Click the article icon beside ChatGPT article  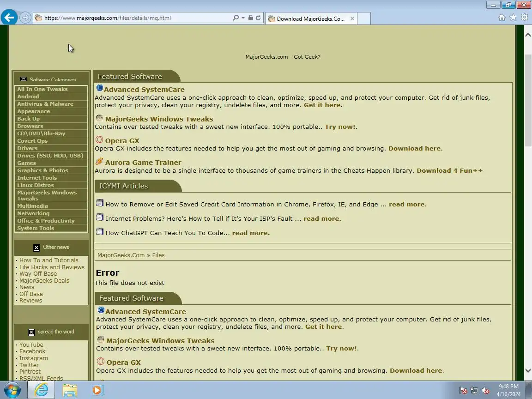point(99,231)
